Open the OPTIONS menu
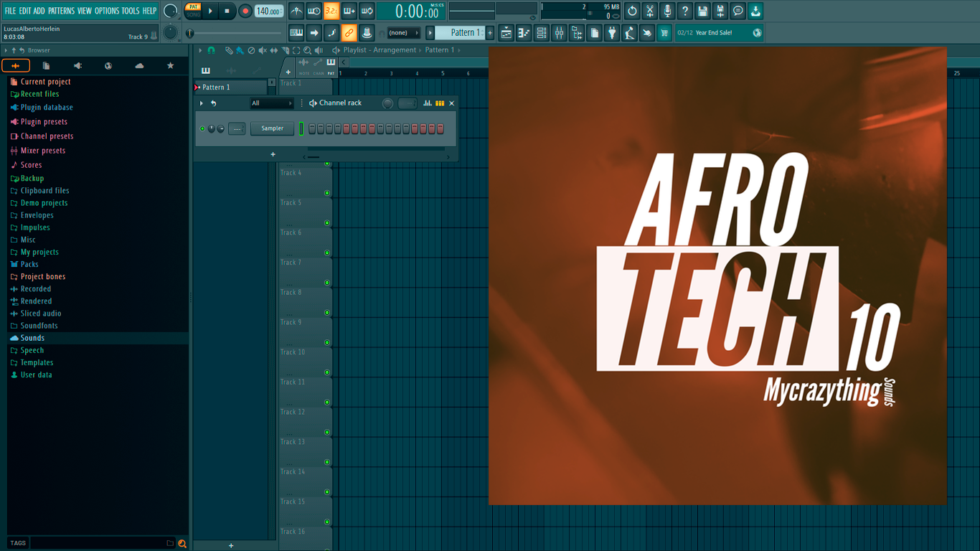 click(107, 11)
